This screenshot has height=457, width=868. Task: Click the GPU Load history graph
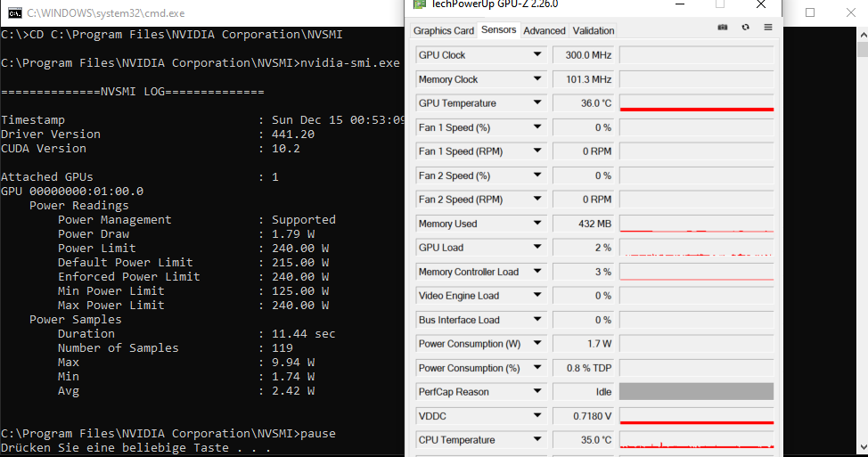tap(696, 248)
